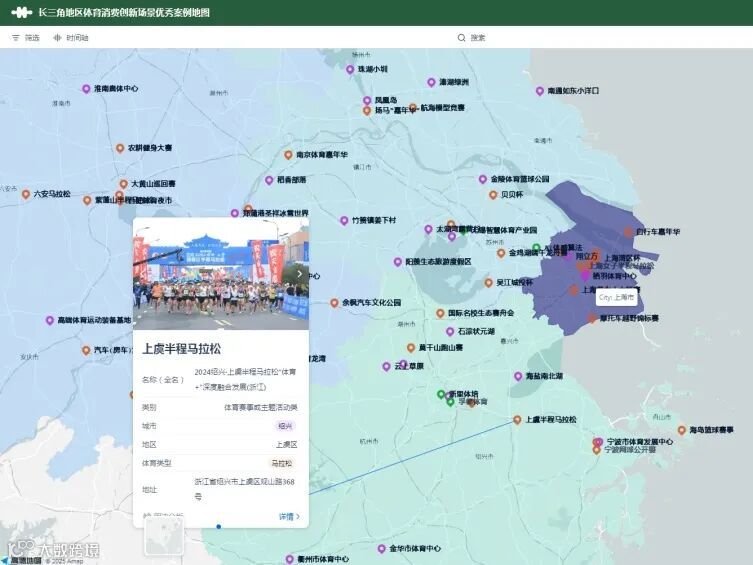
Task: Select the 南京体育嘉年华 map marker
Action: pyautogui.click(x=288, y=155)
